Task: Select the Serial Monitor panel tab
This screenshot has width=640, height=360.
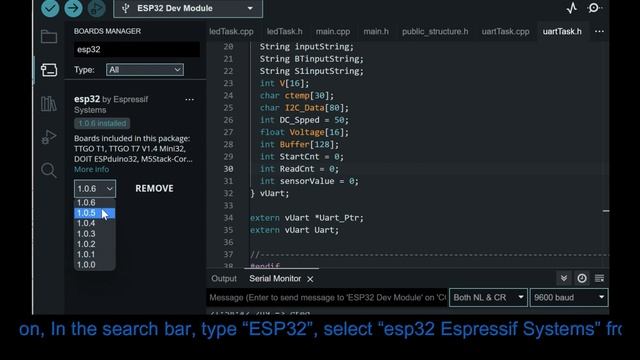Action: 275,279
